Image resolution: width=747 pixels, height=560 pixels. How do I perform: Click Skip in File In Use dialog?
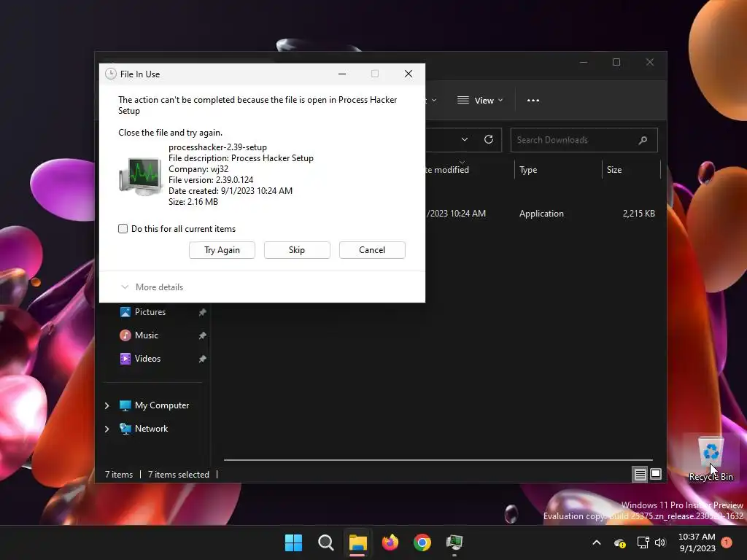(297, 250)
